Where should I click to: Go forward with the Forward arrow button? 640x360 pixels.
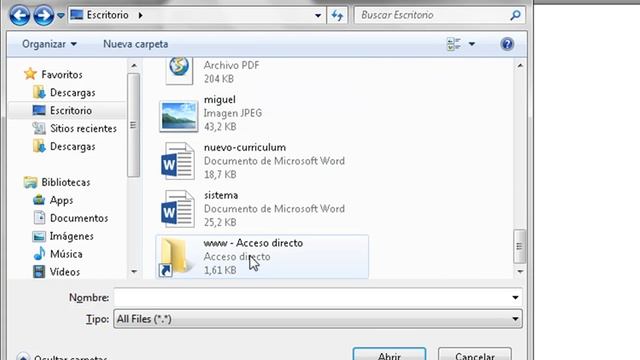(43, 15)
